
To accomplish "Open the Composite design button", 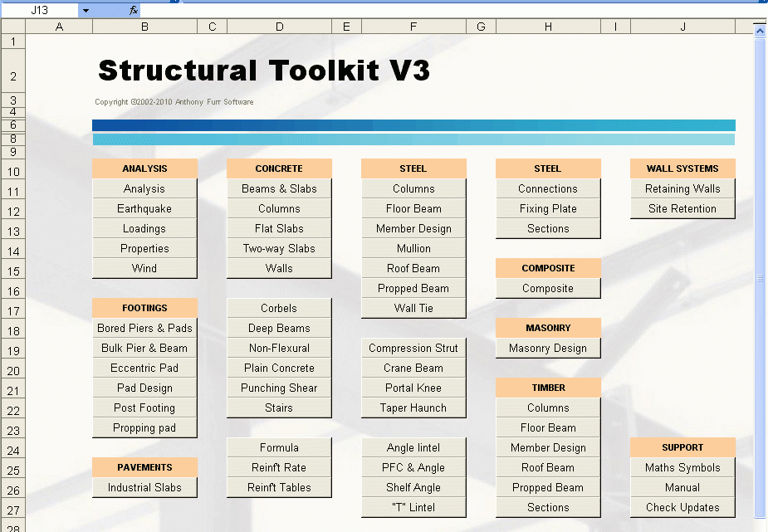I will tap(548, 289).
